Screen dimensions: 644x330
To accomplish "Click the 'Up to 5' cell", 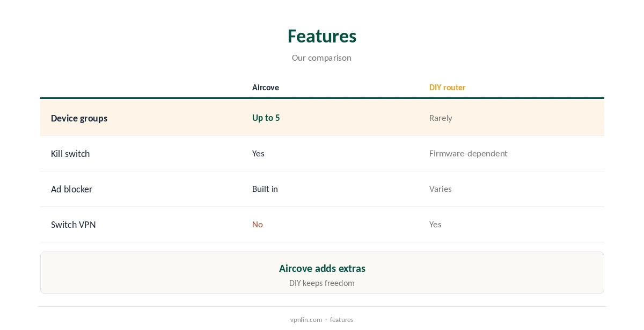I will (x=266, y=118).
